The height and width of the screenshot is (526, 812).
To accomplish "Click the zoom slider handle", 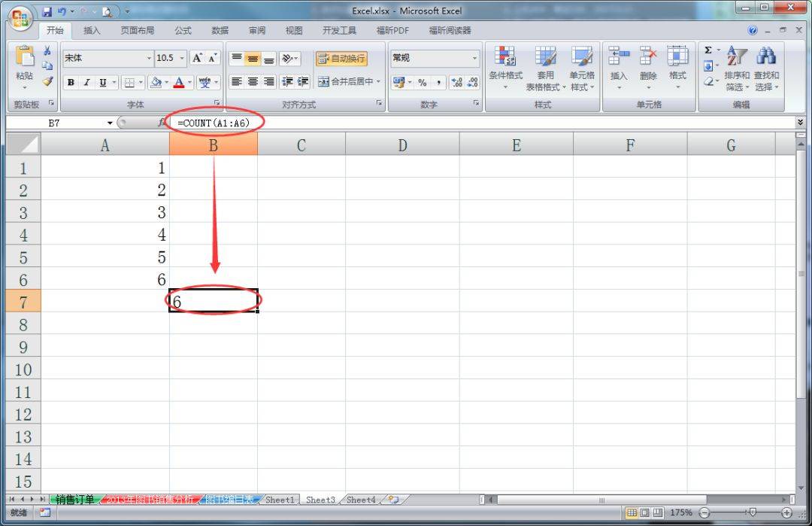I will click(x=753, y=512).
